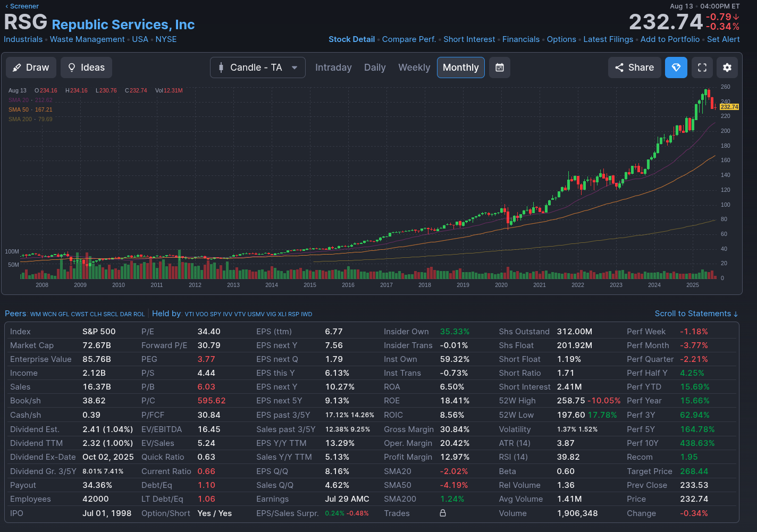
Task: Click the blue diamond premium icon
Action: click(676, 67)
